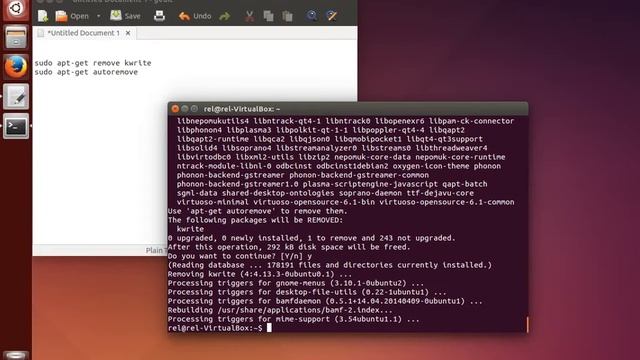Click 'sudo apt-get remove kwrite' line in gedit
This screenshot has width=640, height=360.
pyautogui.click(x=93, y=63)
